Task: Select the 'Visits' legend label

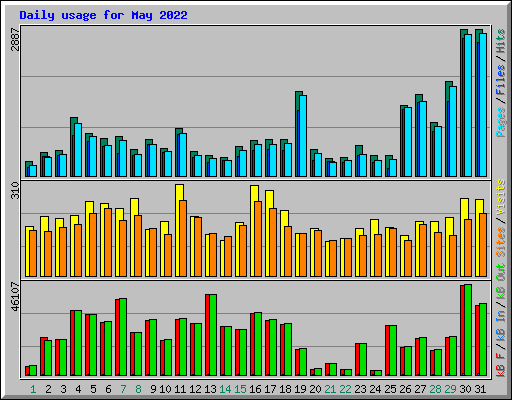Action: pos(501,197)
